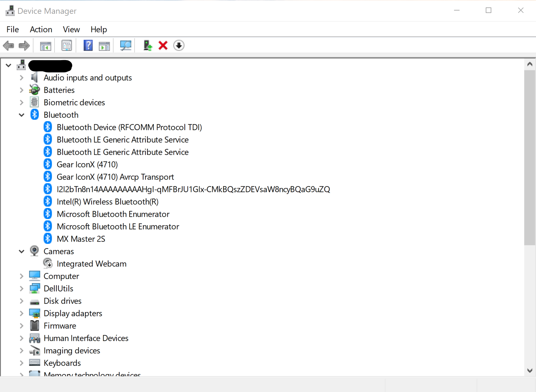Select Bluetooth Device (RFCOMM Protocol TDI)
Image resolution: width=536 pixels, height=392 pixels.
pyautogui.click(x=129, y=127)
